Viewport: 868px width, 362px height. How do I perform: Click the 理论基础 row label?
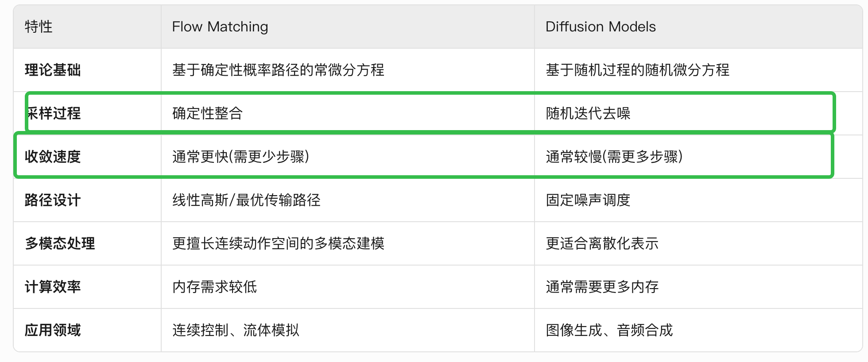(x=53, y=70)
